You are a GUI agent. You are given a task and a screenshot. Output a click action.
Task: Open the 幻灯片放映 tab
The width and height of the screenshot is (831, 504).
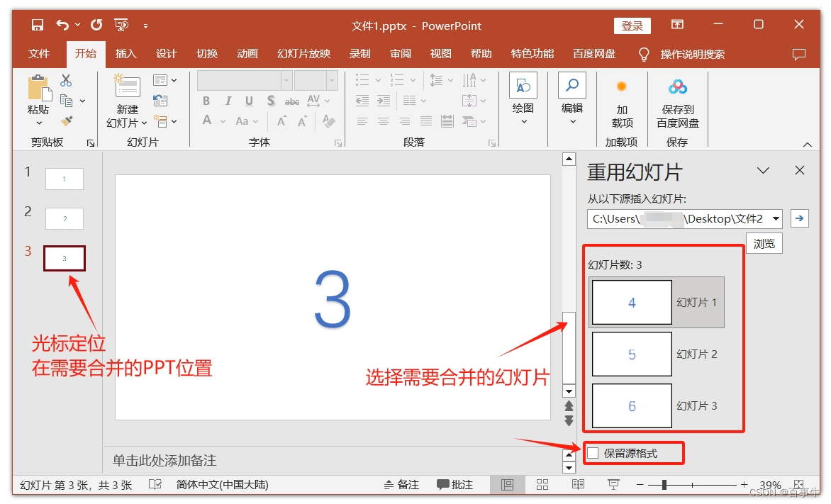pos(303,54)
